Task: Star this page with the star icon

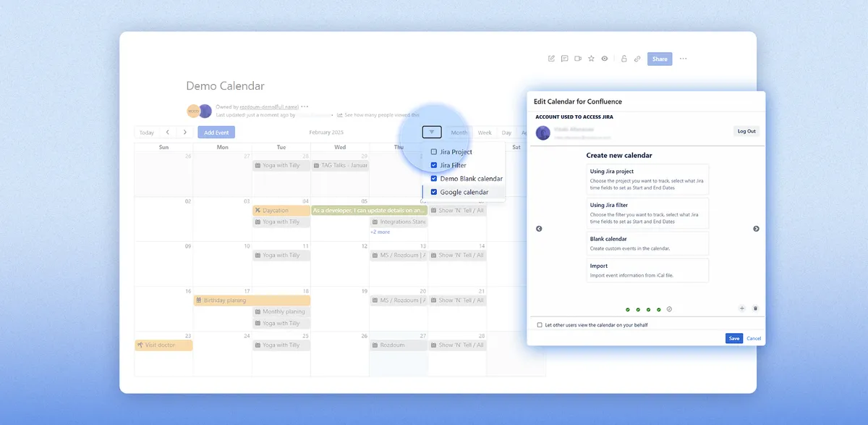Action: (591, 59)
